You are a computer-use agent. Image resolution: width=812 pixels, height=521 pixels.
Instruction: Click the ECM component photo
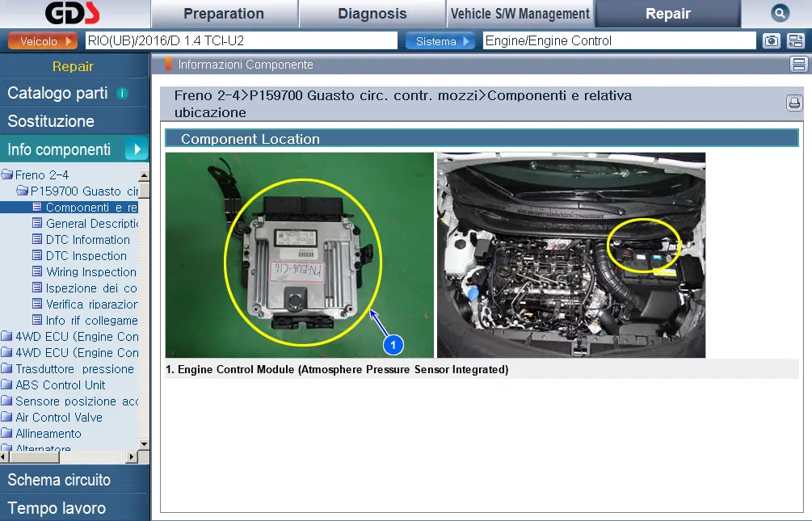[x=299, y=254]
